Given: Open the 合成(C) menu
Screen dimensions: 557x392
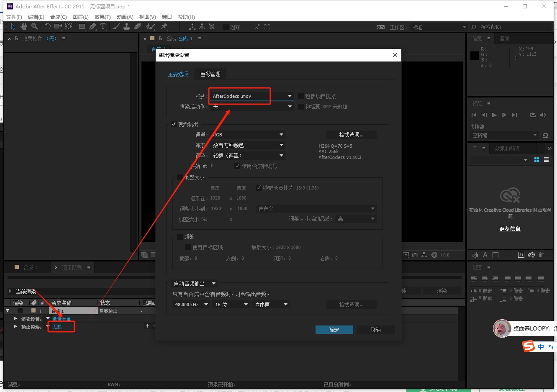Looking at the screenshot, I should pos(59,17).
